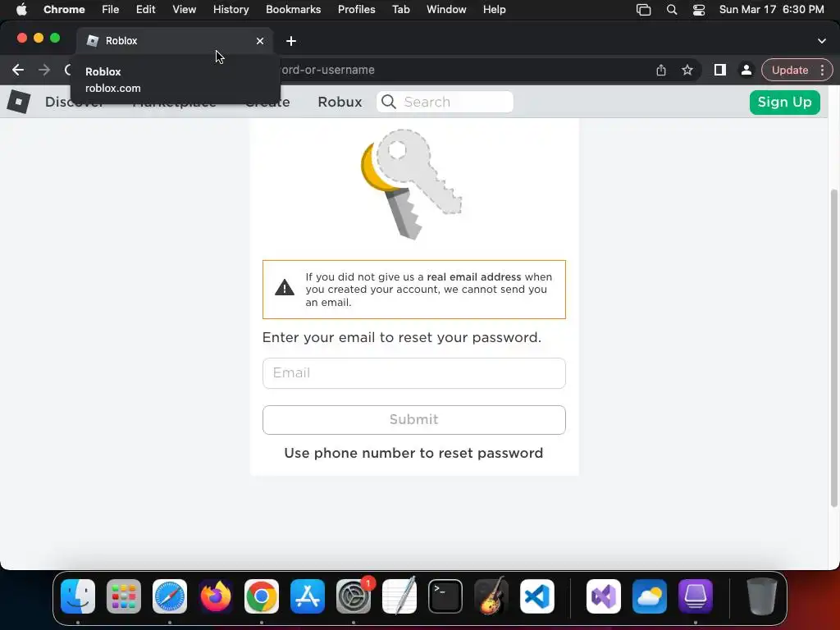
Task: Click the Sign Up button
Action: [x=785, y=102]
